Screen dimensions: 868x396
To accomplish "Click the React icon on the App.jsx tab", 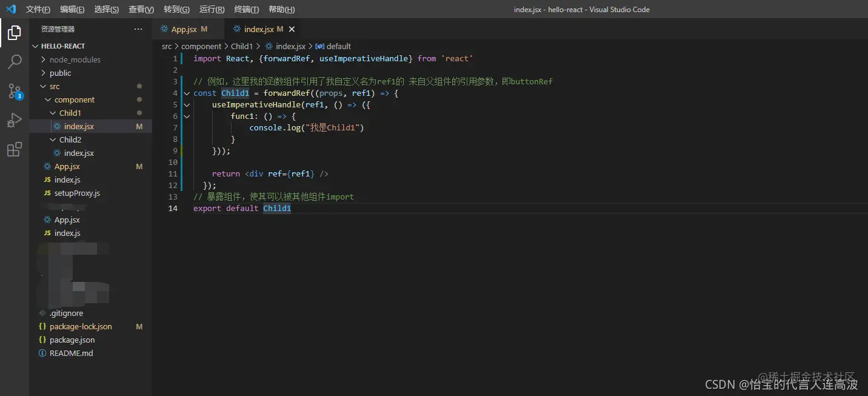I will [x=164, y=29].
